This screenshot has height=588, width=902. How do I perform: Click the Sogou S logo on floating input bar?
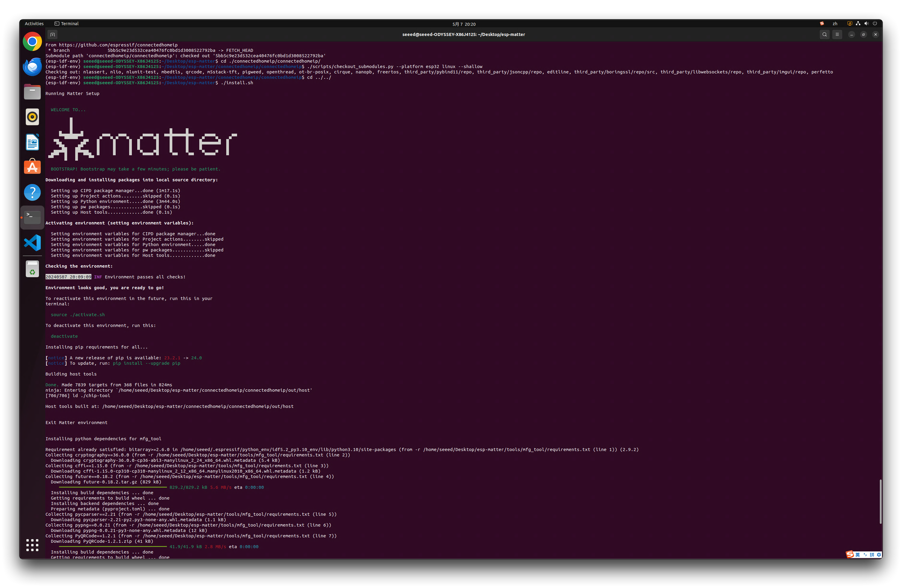[850, 554]
